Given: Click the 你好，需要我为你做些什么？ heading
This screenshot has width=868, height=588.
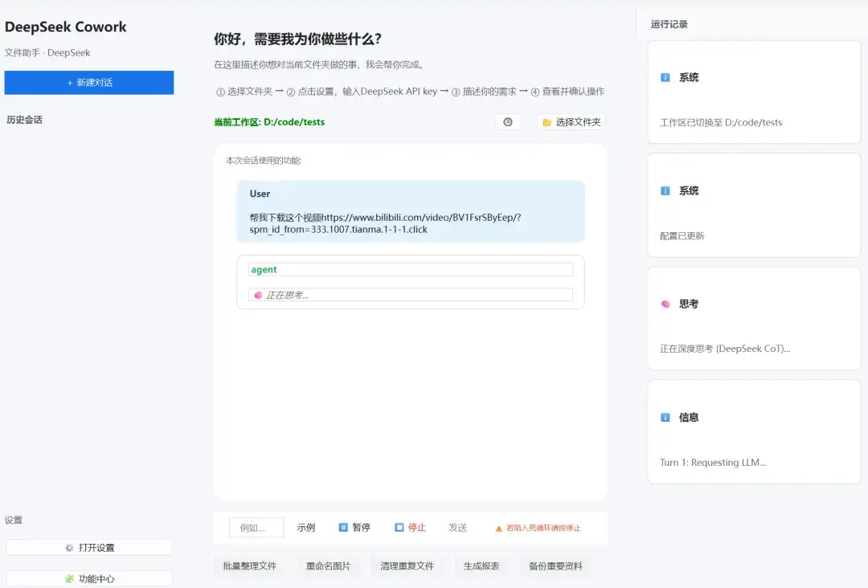Looking at the screenshot, I should coord(298,39).
